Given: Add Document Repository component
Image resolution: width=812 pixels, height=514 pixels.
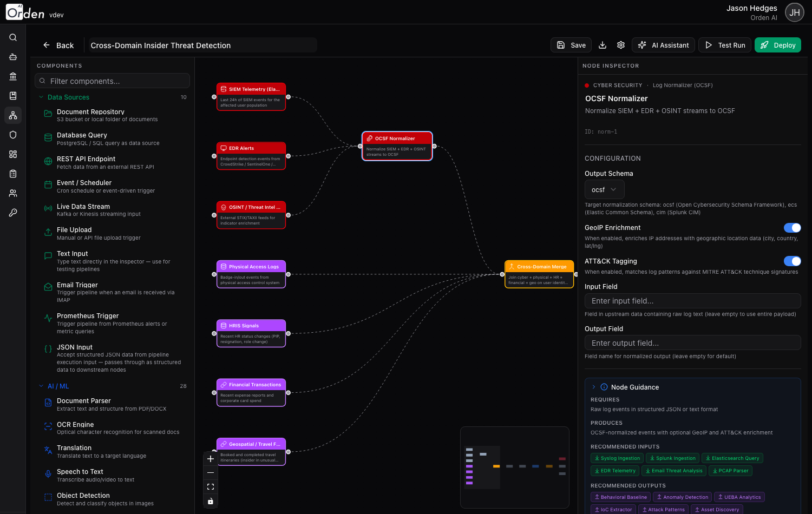Looking at the screenshot, I should coord(113,115).
